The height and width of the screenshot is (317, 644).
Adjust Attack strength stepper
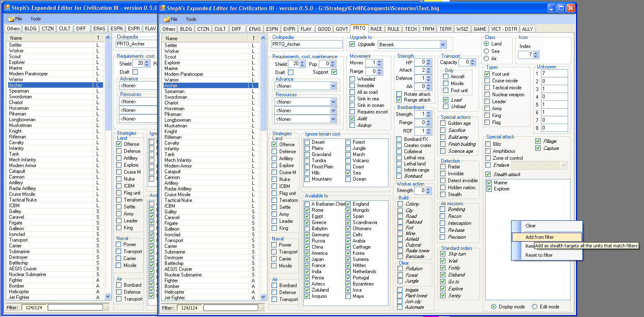click(x=429, y=70)
